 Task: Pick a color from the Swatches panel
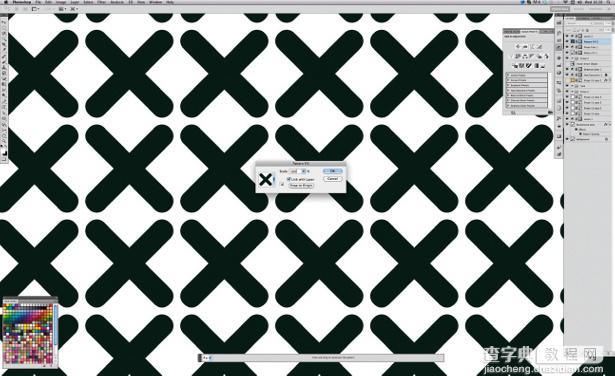[27, 333]
